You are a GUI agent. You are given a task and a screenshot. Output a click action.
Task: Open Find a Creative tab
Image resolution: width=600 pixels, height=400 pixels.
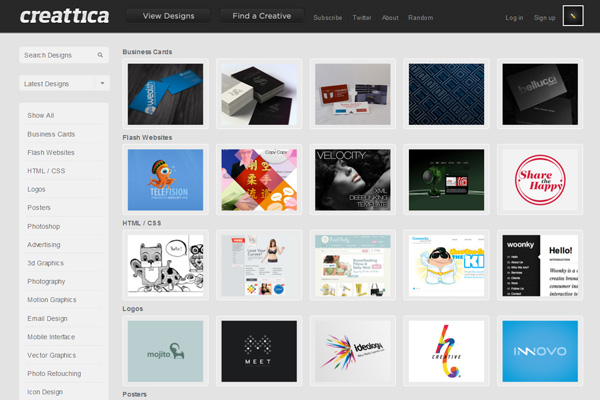click(x=262, y=16)
